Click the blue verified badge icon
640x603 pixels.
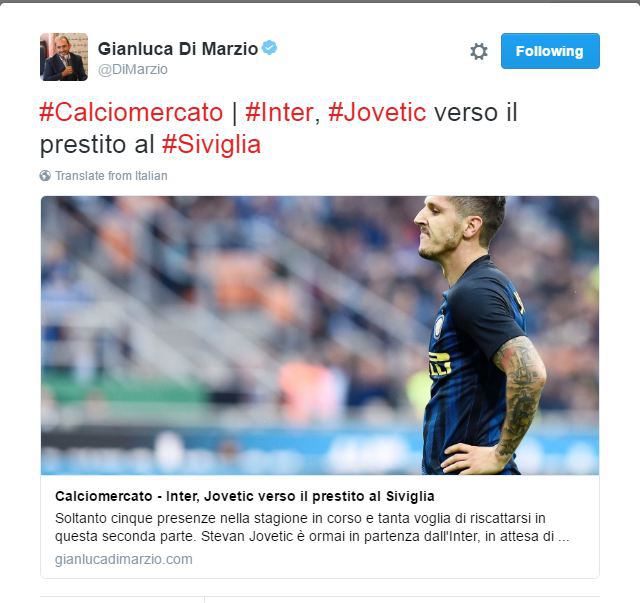(269, 48)
